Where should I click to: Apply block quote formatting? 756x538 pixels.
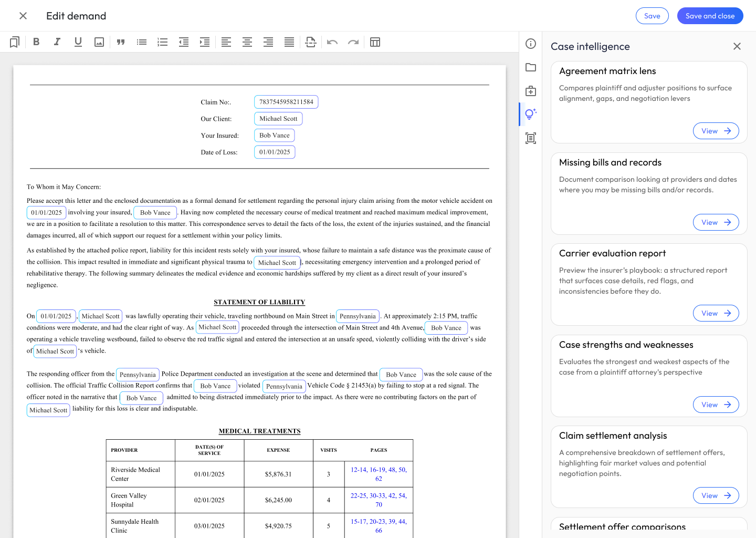[x=121, y=42]
